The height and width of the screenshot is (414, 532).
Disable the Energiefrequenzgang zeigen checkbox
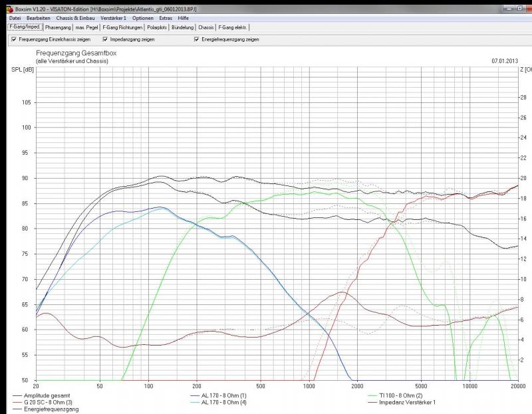[x=196, y=40]
